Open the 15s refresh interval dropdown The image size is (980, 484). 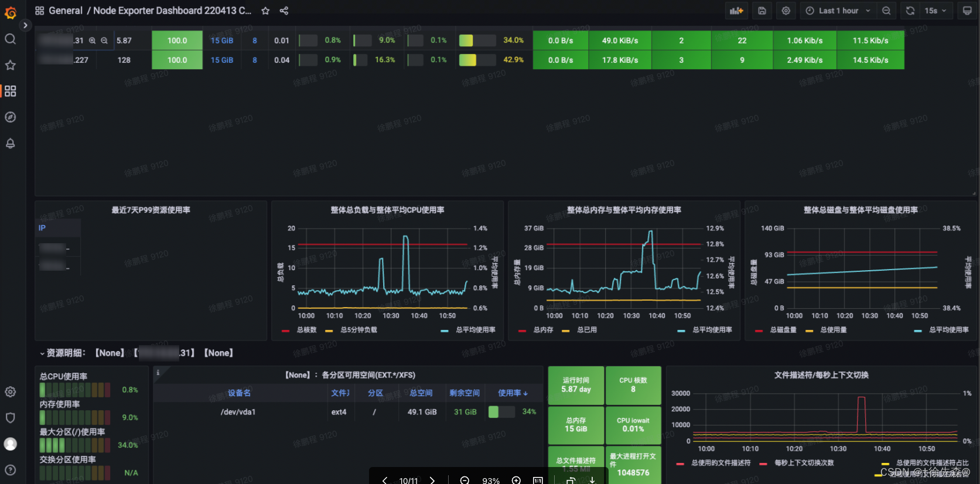(935, 11)
